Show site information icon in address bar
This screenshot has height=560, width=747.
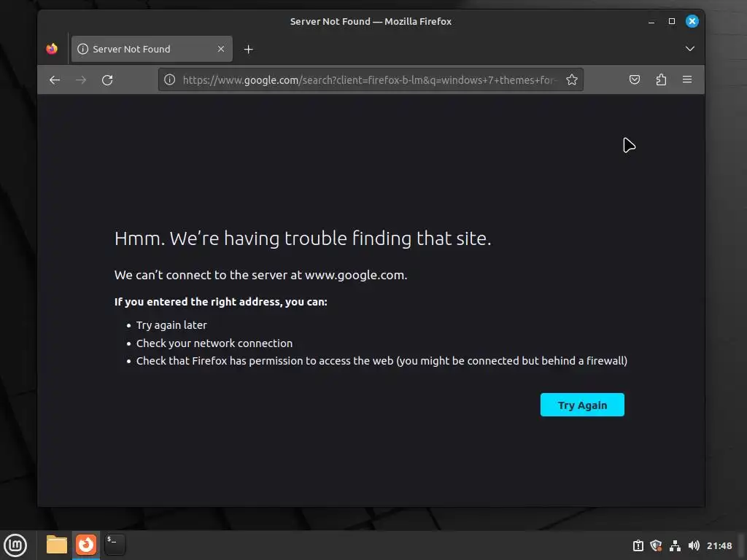click(169, 79)
